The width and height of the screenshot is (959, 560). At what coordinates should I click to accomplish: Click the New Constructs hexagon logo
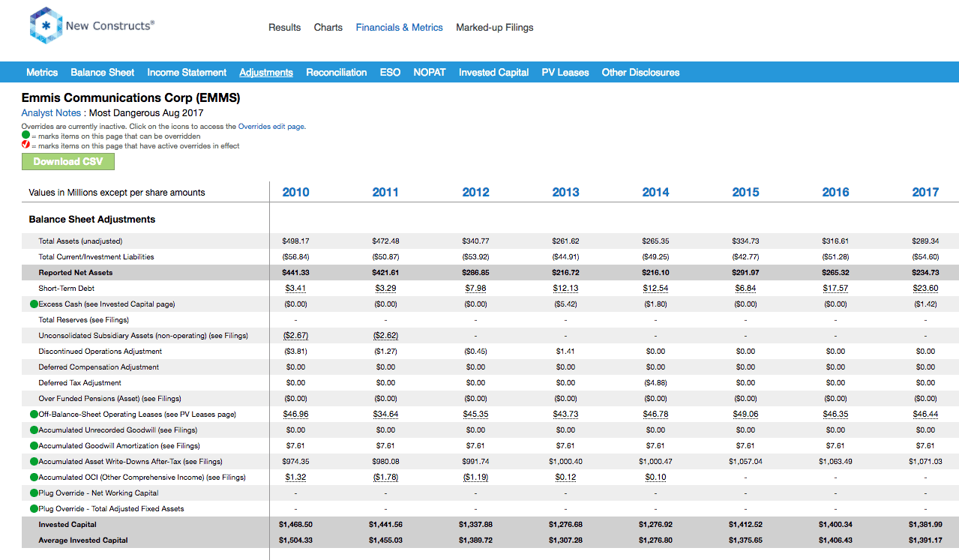click(45, 26)
